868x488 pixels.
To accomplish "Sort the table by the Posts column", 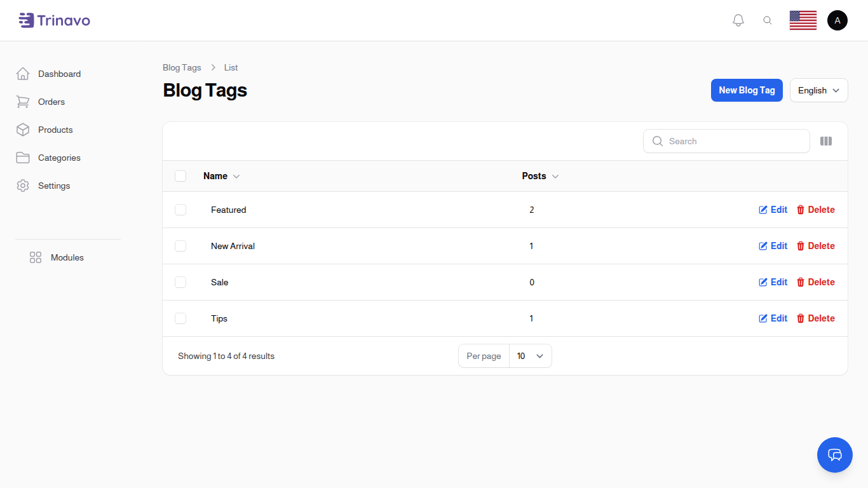I will pyautogui.click(x=539, y=176).
